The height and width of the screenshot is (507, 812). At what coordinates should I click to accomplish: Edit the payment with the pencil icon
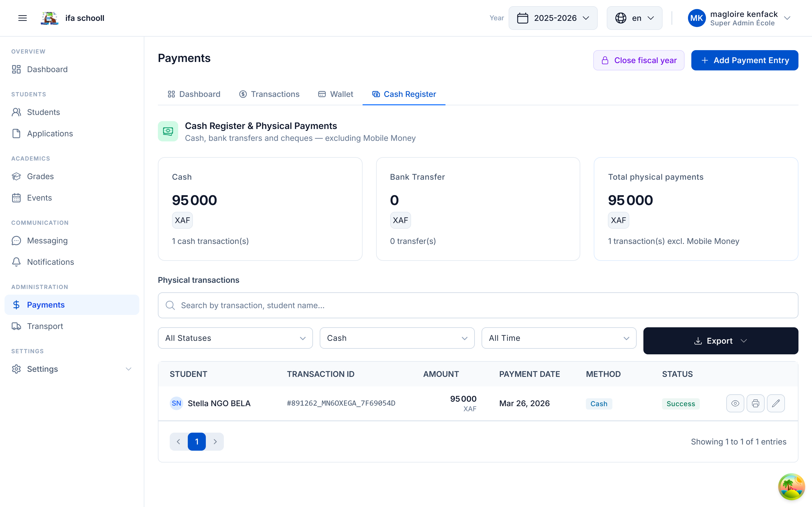click(x=776, y=403)
